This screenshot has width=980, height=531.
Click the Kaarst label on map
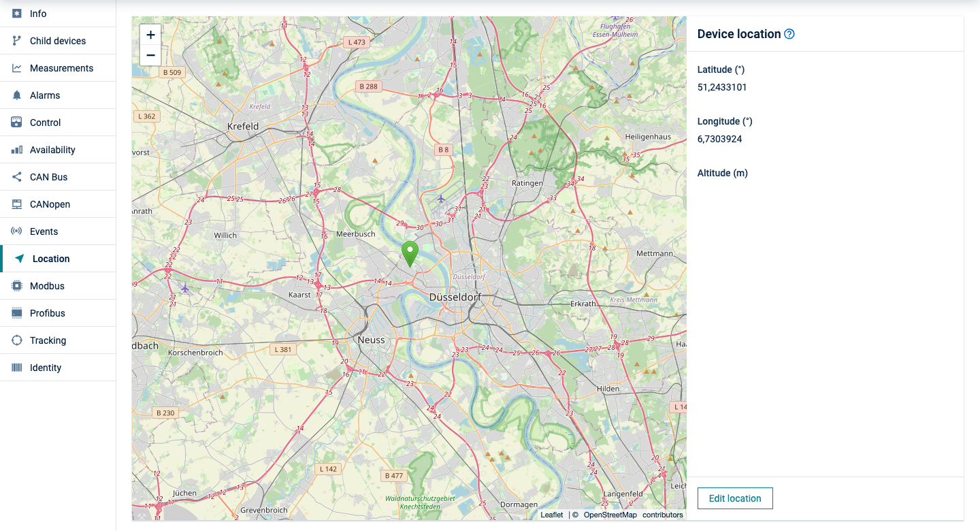[x=299, y=295]
